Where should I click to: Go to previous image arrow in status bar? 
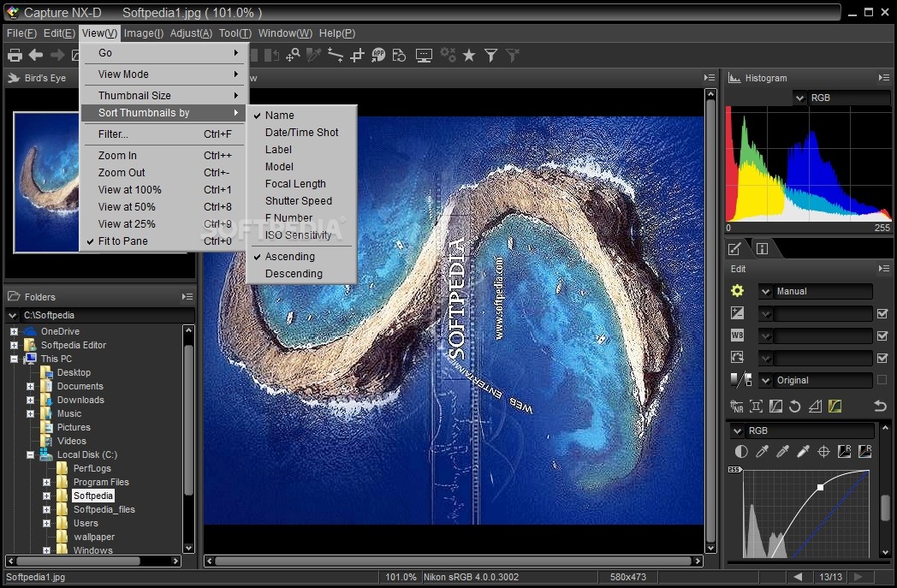[798, 577]
